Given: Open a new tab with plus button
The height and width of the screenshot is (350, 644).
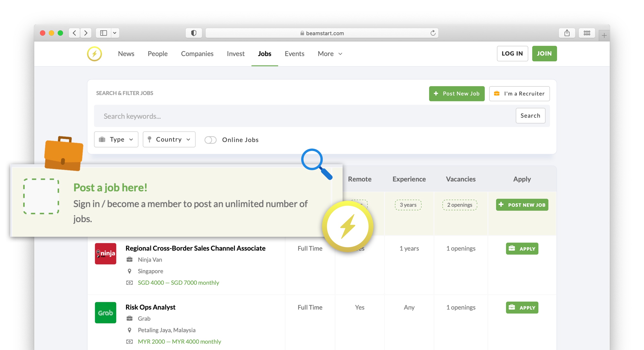Looking at the screenshot, I should pos(604,36).
